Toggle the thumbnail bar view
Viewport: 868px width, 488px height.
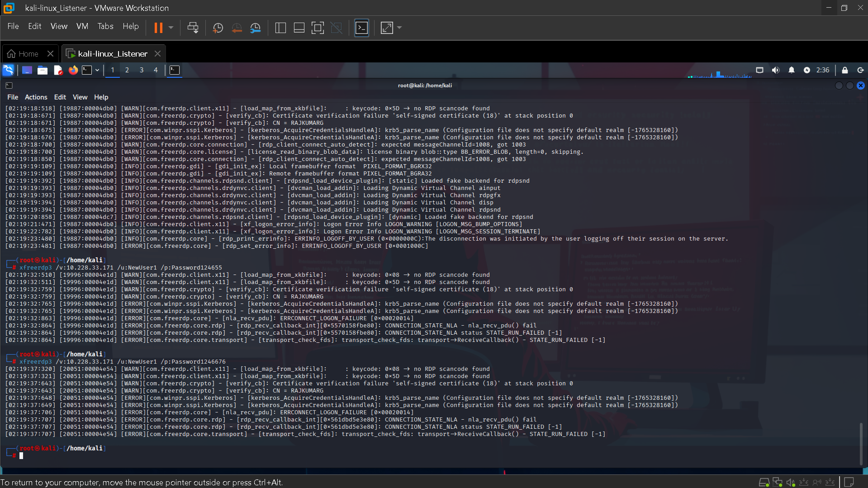(299, 28)
